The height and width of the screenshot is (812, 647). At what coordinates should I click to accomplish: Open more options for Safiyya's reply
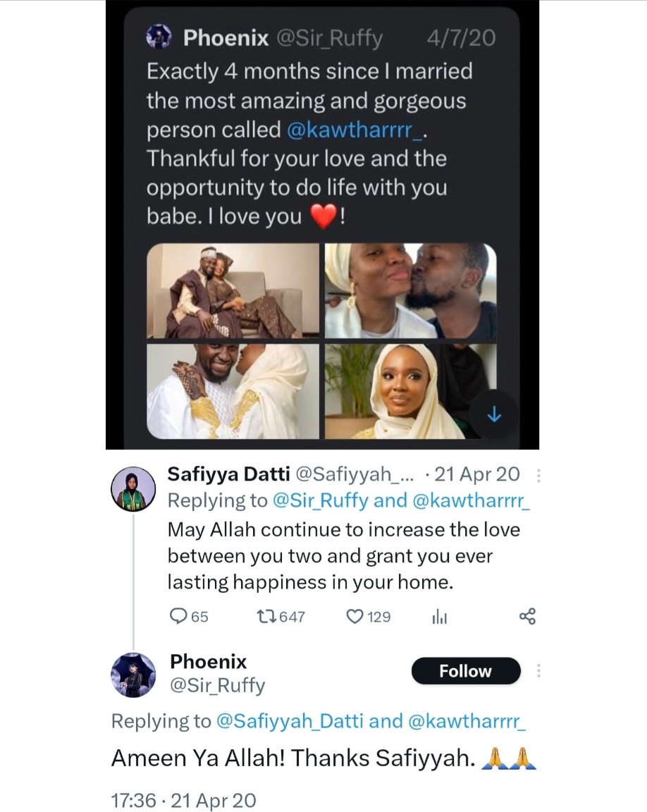[538, 476]
